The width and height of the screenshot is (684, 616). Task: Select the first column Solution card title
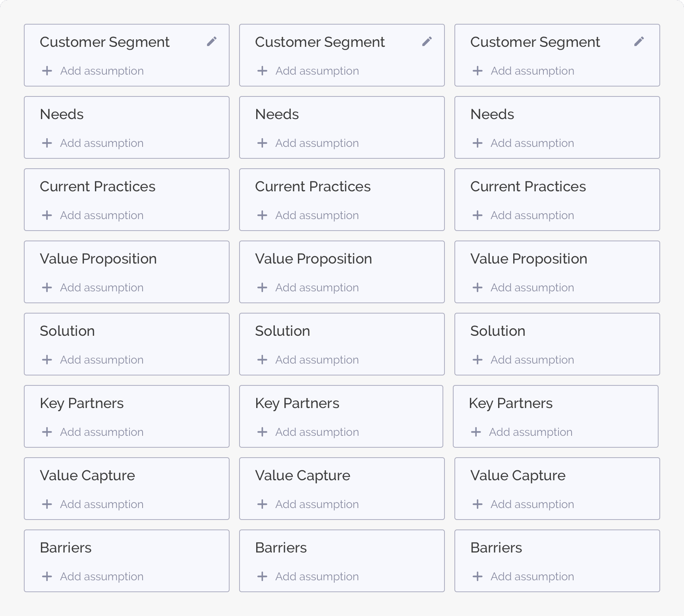pos(67,331)
